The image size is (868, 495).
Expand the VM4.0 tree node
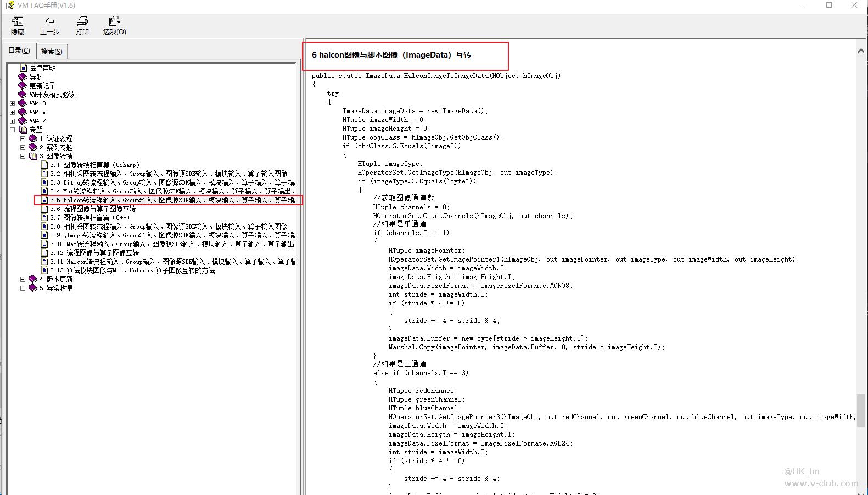pos(12,103)
